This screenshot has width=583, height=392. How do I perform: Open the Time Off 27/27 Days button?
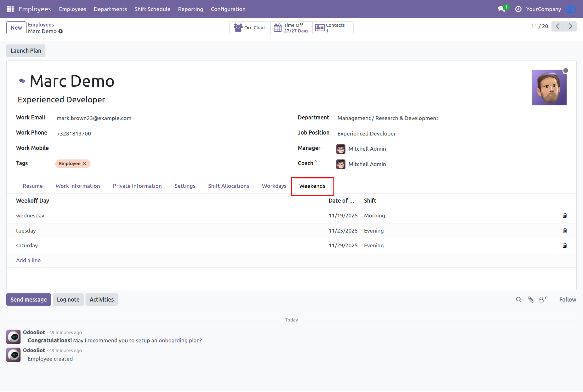click(291, 28)
